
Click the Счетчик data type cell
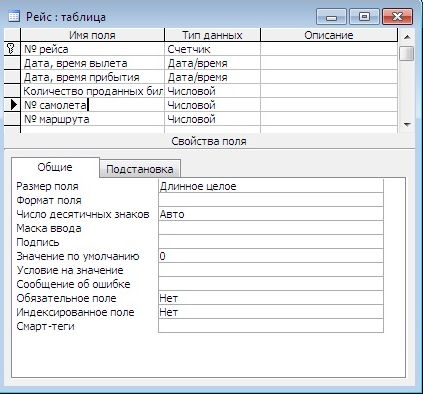coord(212,49)
